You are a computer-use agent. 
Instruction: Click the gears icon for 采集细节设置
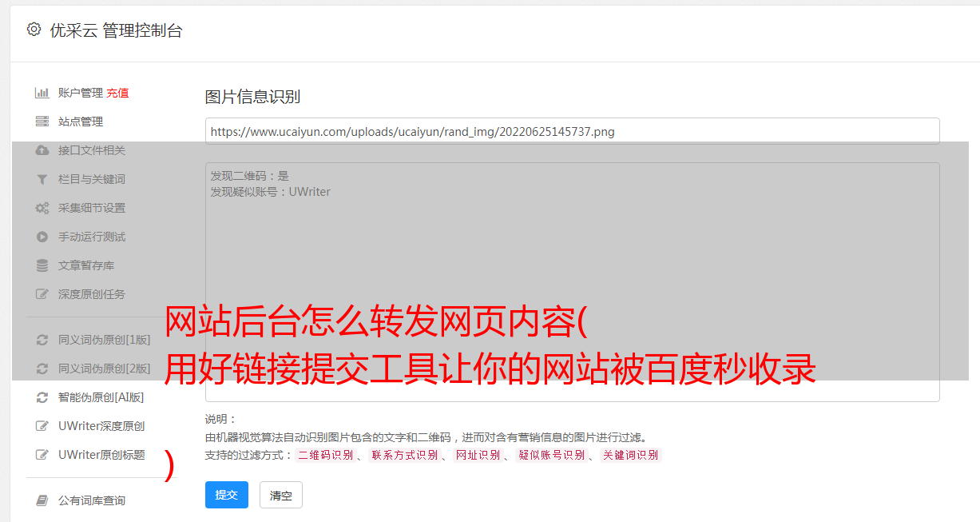coord(42,208)
